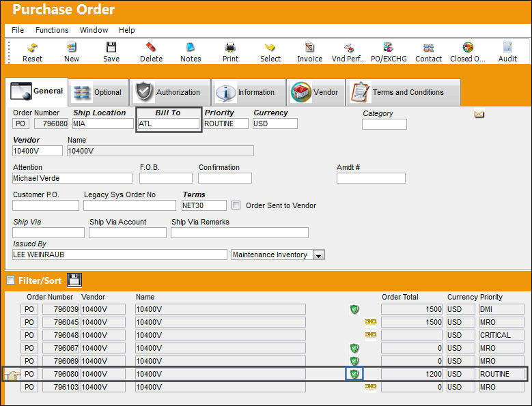Open the Help menu
Viewport: 532px width, 406px height.
tap(126, 30)
